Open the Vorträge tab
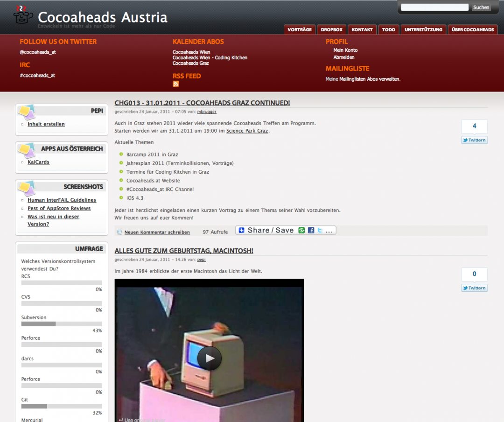The width and height of the screenshot is (504, 422). coord(300,29)
